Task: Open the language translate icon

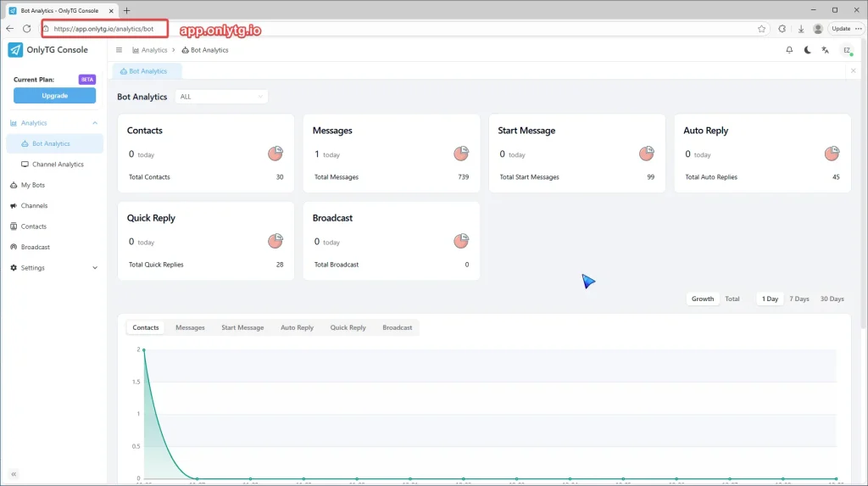Action: point(826,50)
